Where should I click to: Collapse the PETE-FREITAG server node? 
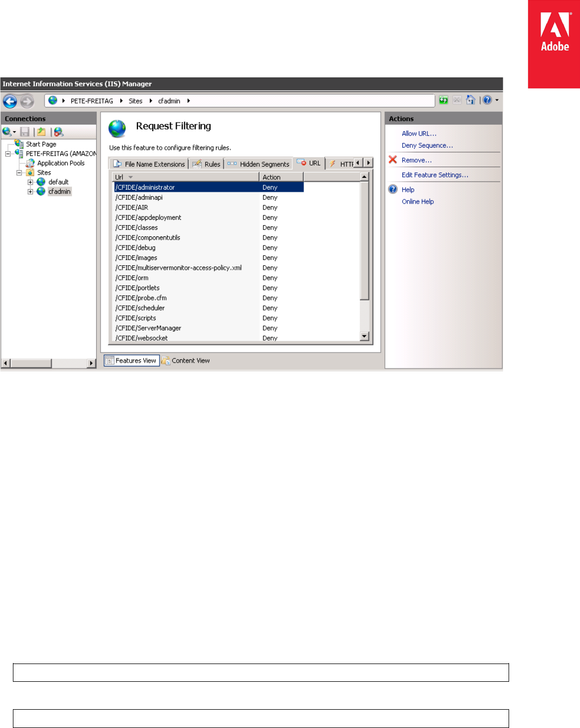pyautogui.click(x=8, y=154)
